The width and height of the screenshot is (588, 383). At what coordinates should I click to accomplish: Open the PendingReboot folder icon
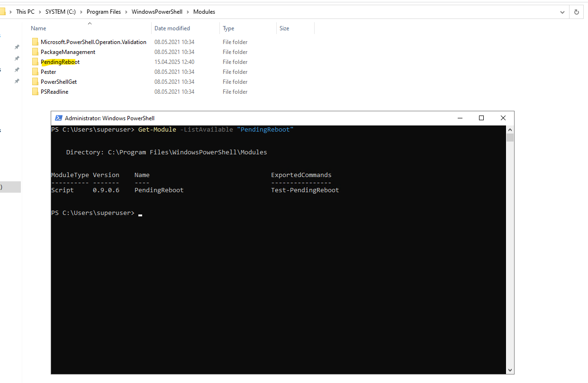[35, 62]
